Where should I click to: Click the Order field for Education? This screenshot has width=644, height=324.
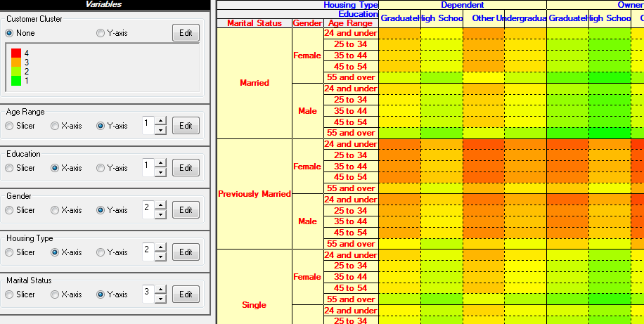tap(147, 168)
